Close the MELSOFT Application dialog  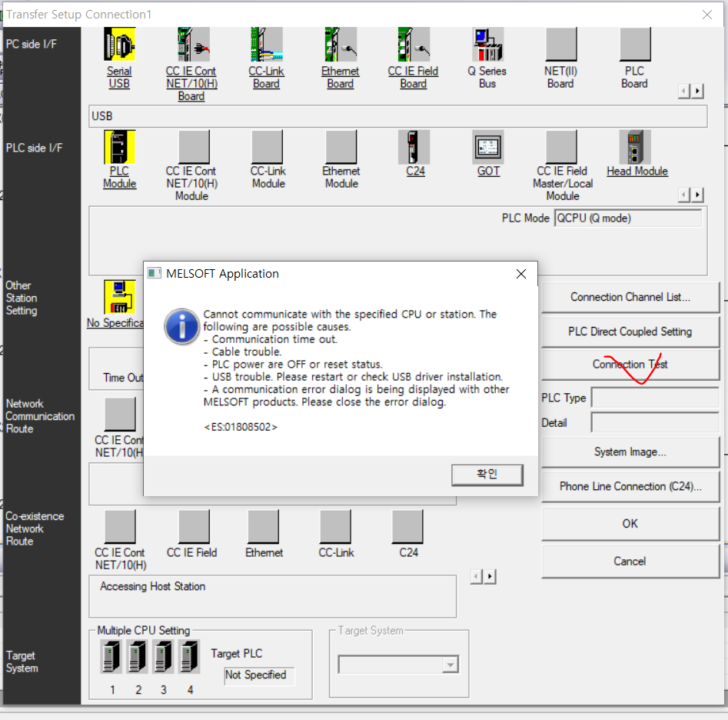pos(521,274)
